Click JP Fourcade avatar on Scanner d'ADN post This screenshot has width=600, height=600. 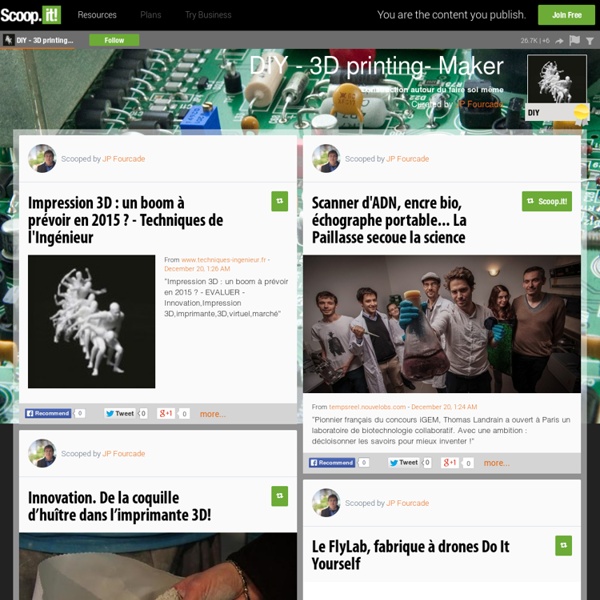pos(326,158)
